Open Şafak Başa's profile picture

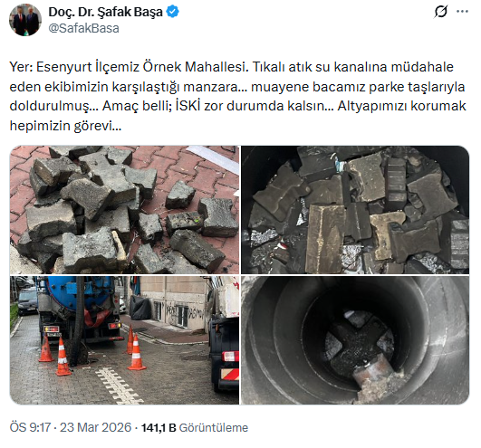click(x=25, y=20)
